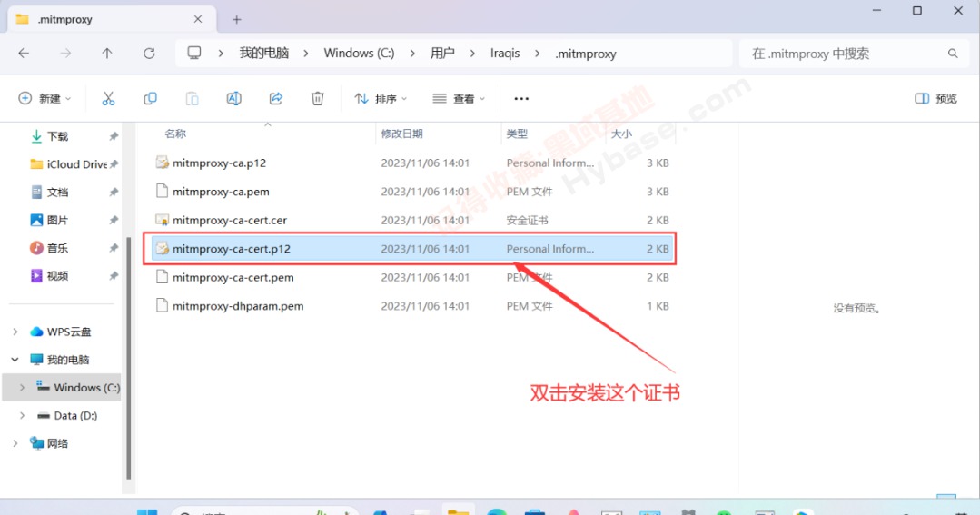Open the three-dots more options menu
Screen dimensions: 980x515
[x=521, y=99]
